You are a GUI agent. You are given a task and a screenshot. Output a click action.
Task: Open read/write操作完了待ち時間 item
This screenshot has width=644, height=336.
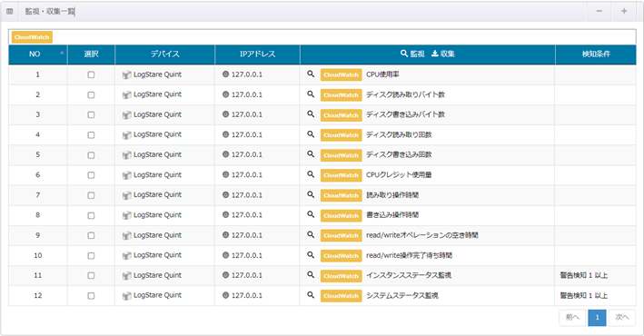tap(409, 255)
